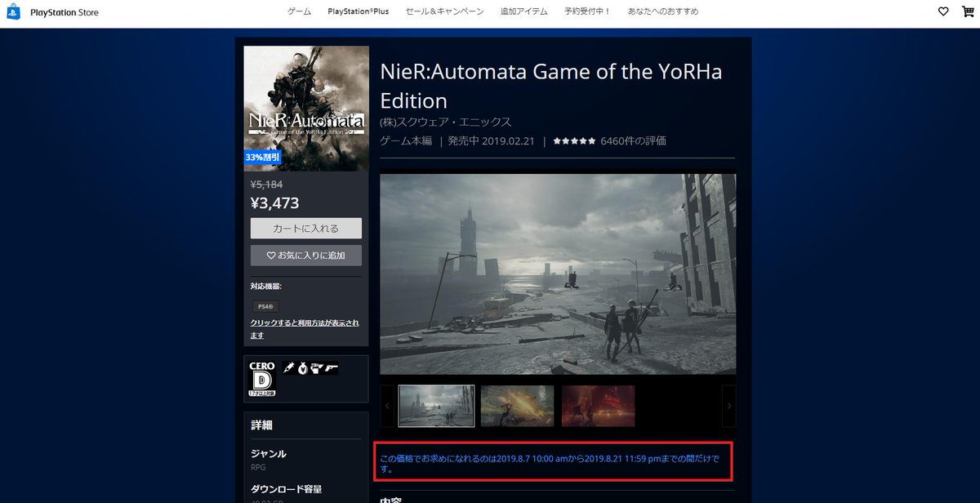Open the wishlist heart icon in header

944,11
